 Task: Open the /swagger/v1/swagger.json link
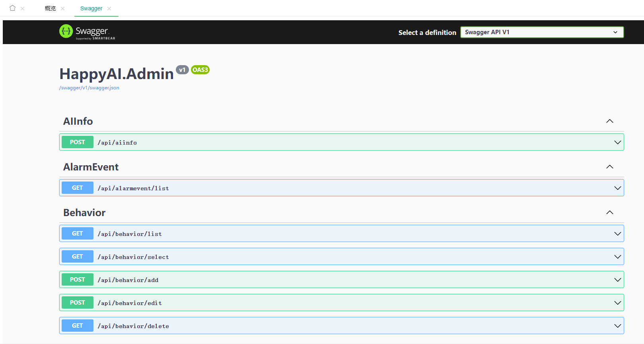tap(89, 88)
